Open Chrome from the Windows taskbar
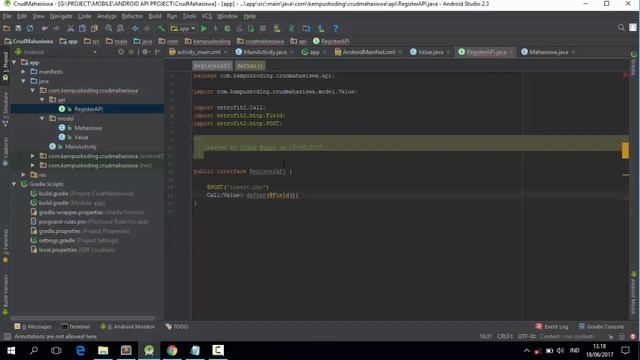Screen dimensions: 640x360 (x=172, y=350)
